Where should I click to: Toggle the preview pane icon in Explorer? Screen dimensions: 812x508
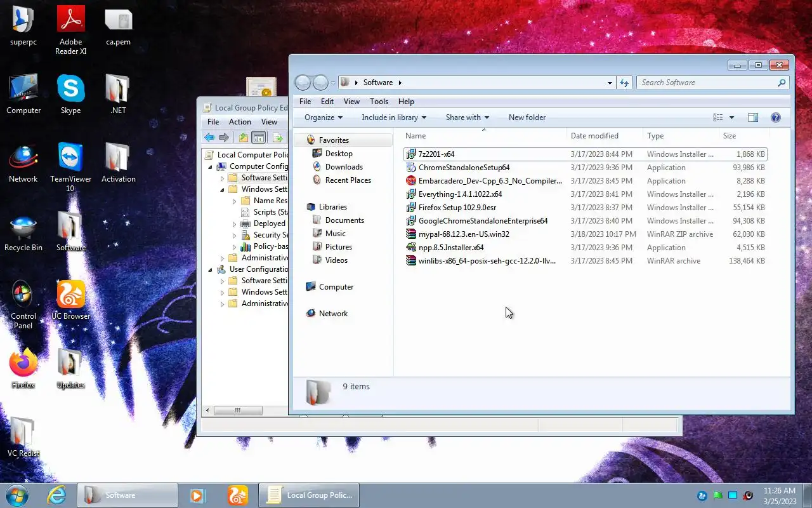[x=753, y=117]
